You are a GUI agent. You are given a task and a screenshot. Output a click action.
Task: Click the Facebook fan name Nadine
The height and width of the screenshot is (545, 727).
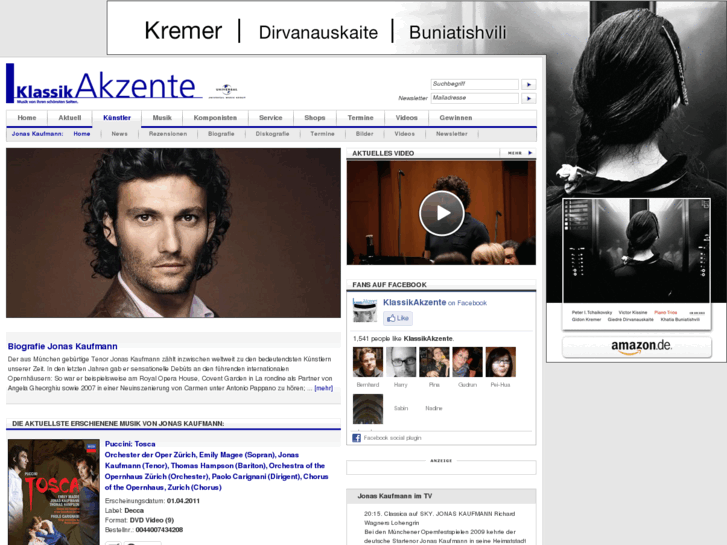tap(434, 408)
